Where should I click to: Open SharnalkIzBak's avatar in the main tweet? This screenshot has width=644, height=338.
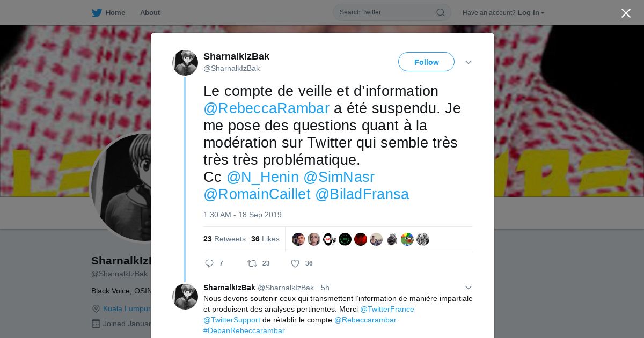point(185,63)
